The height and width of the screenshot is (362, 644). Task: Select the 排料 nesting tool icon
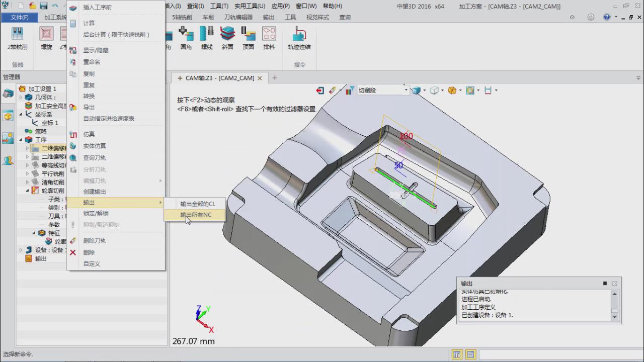269,38
